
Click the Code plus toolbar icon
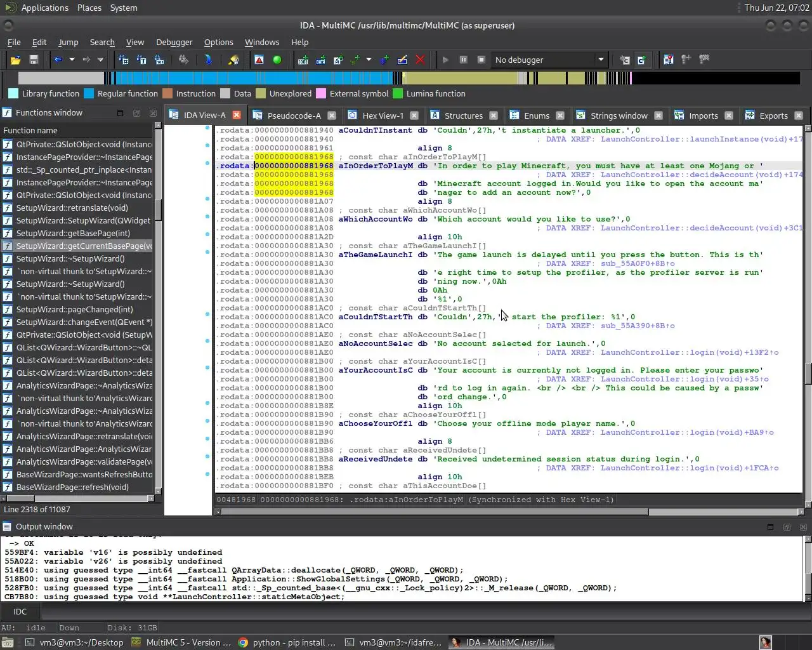tap(303, 60)
